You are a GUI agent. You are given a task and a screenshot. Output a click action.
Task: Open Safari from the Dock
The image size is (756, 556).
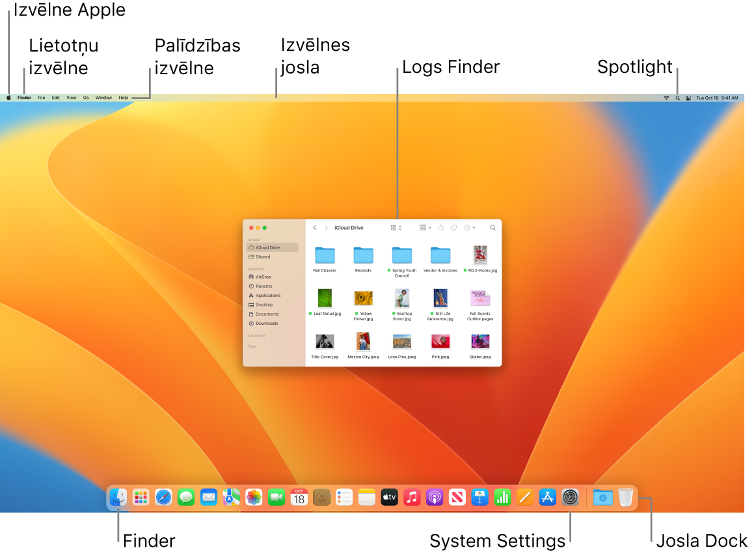(163, 497)
